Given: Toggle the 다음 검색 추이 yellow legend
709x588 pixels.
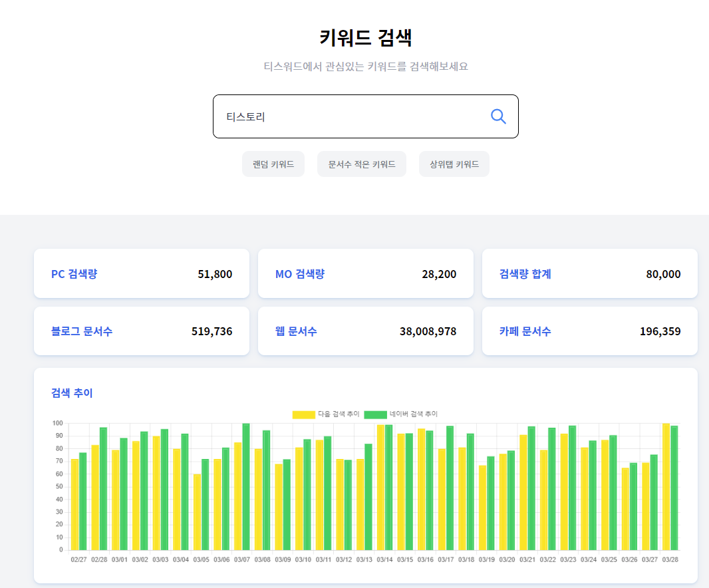Looking at the screenshot, I should coord(326,414).
